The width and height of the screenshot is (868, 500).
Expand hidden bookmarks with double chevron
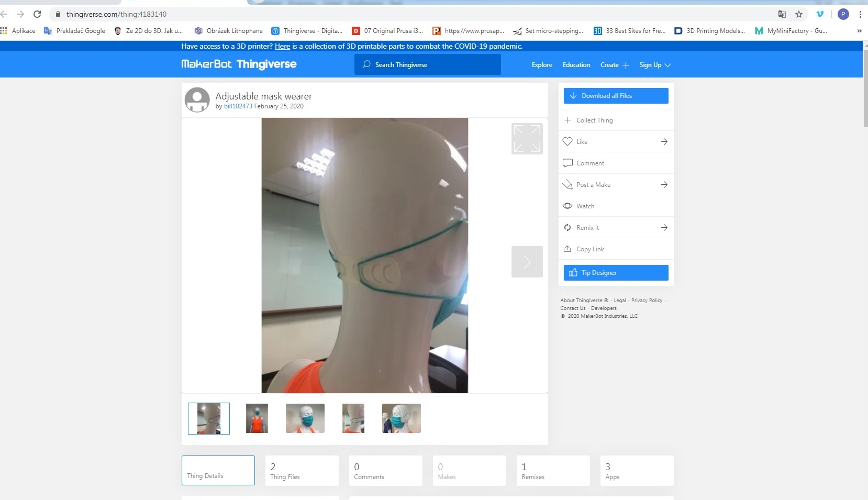(x=859, y=31)
